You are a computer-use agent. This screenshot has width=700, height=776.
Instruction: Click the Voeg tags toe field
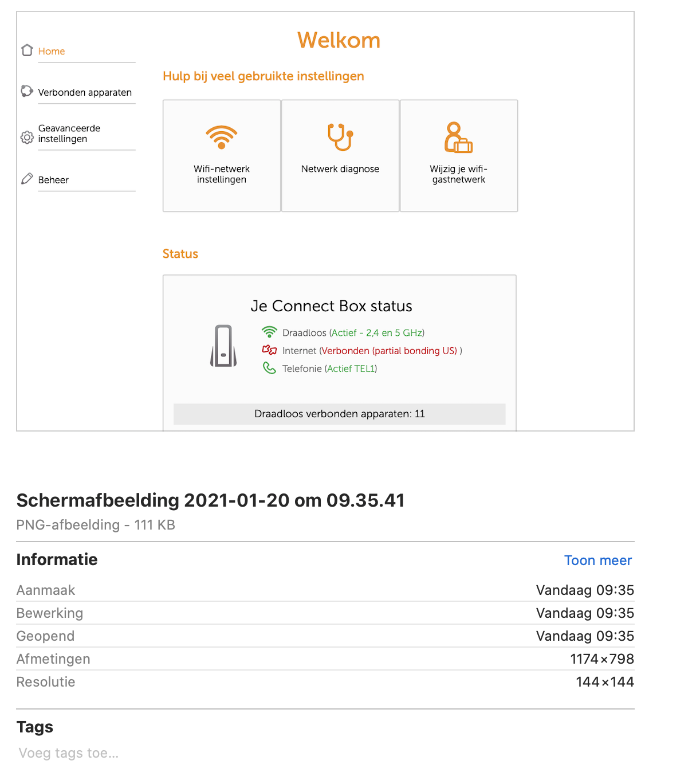pos(69,753)
